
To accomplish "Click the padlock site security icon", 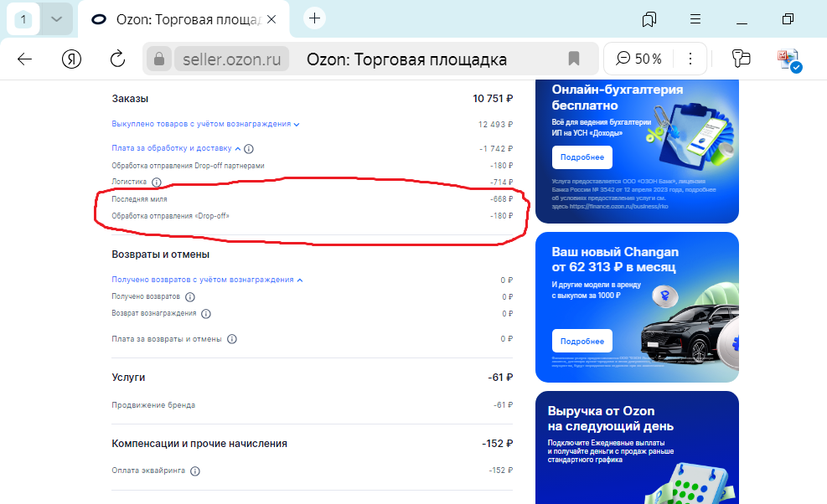I will coord(158,59).
